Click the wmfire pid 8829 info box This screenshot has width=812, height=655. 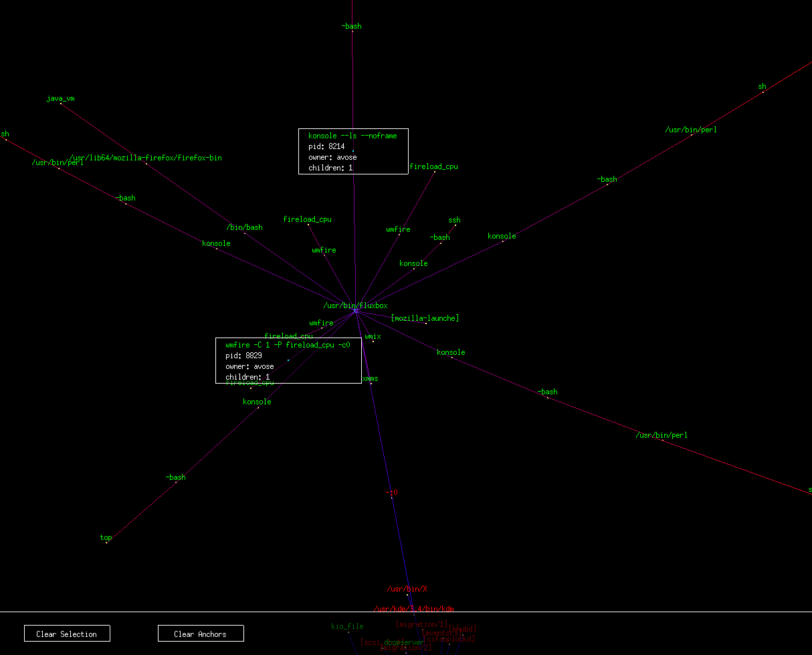click(x=288, y=360)
